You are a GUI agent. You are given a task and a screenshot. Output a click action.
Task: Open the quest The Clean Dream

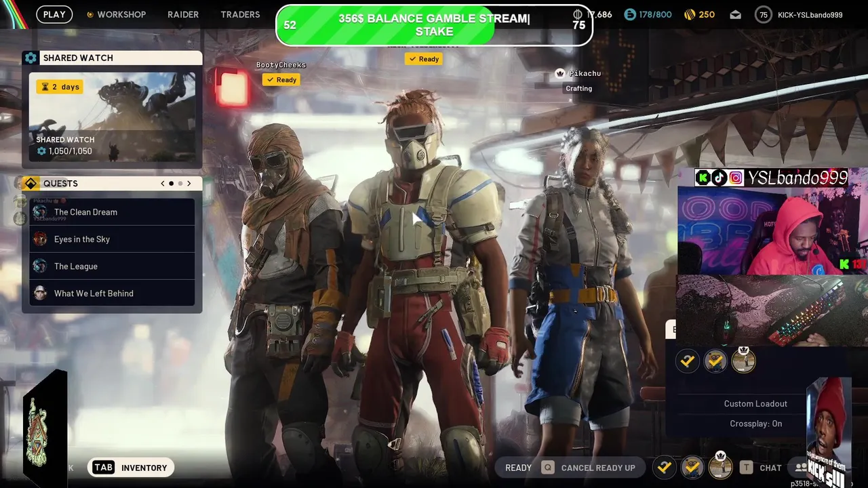pos(112,212)
